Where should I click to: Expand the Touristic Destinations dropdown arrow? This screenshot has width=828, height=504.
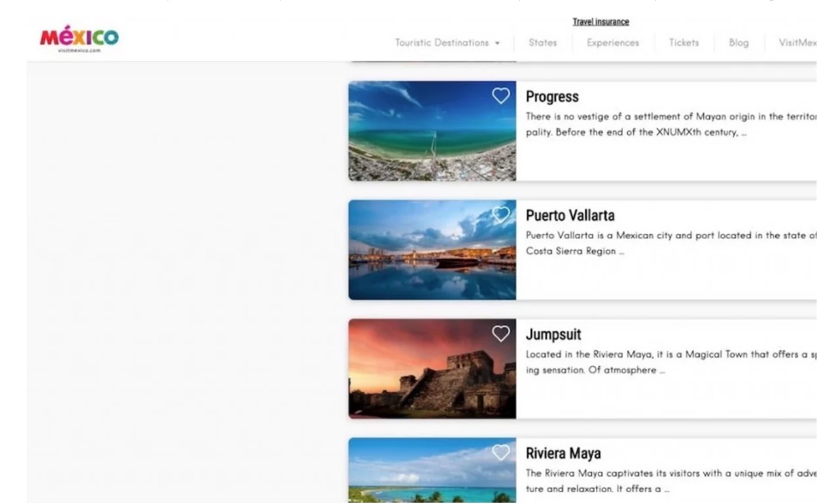[x=498, y=43]
